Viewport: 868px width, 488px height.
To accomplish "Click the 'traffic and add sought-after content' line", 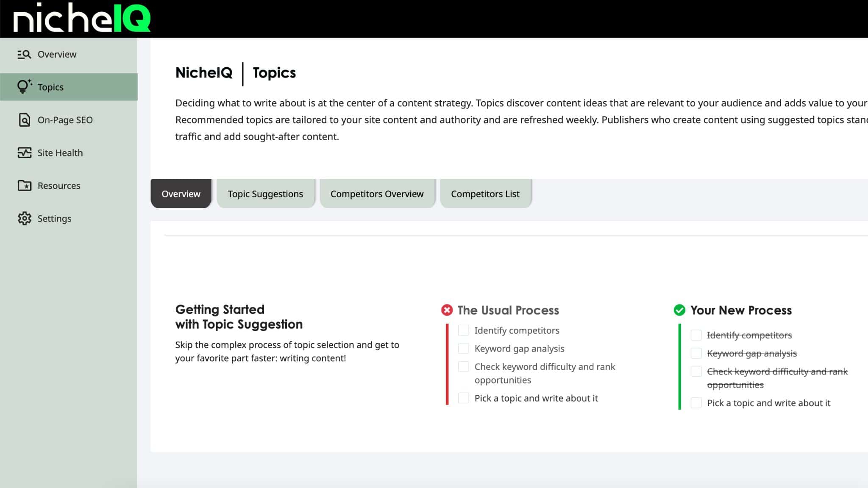I will (257, 136).
